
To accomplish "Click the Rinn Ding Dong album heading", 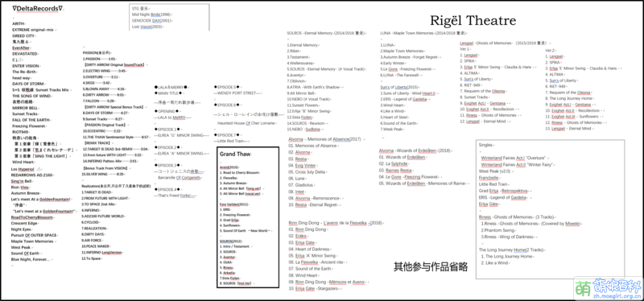I will click(x=336, y=223).
